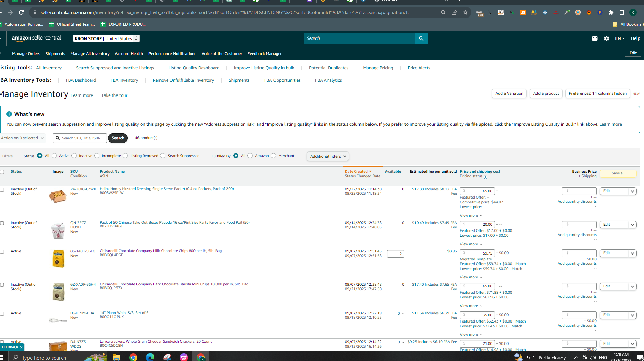644x361 pixels.
Task: Open the Listing Quality Dashboard link
Action: tap(194, 68)
